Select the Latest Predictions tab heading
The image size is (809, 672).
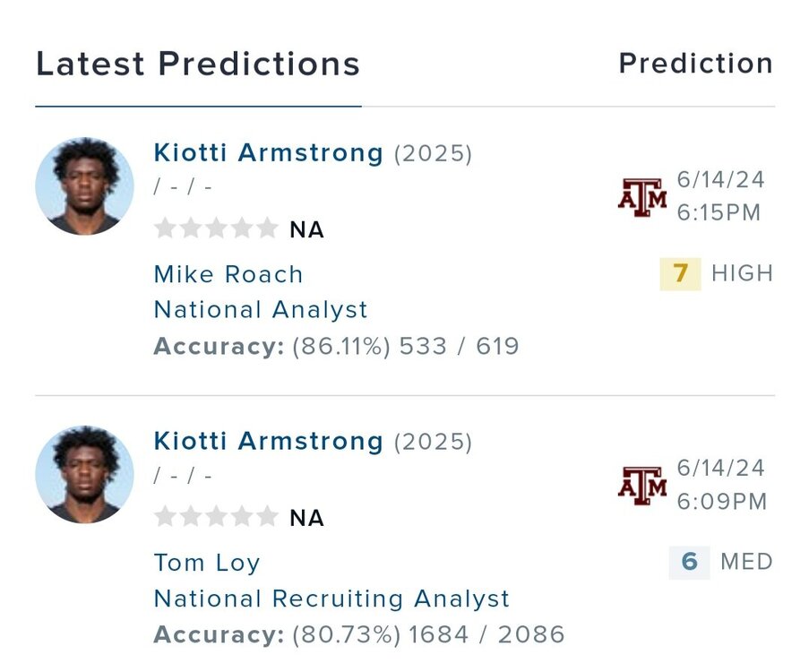[198, 65]
